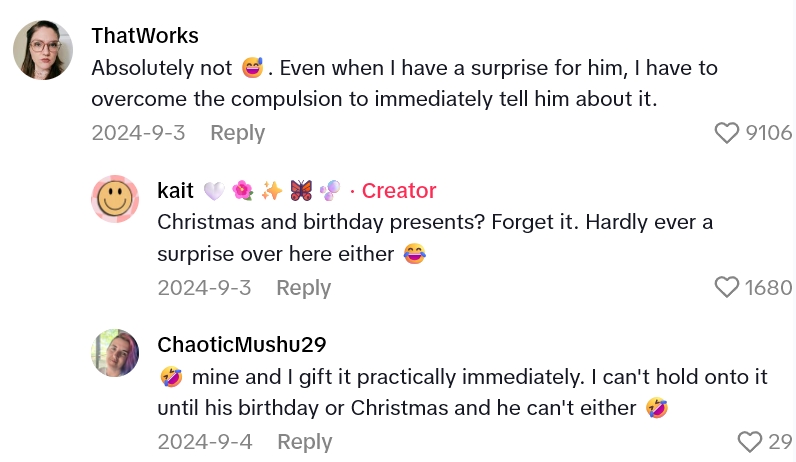Heart ChaoticMushu29's reply
796x462 pixels.
pos(749,442)
